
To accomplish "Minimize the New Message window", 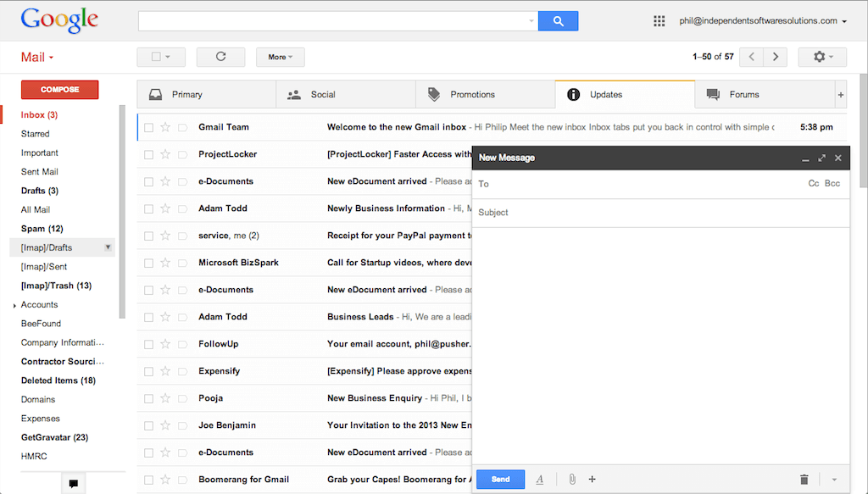I will pyautogui.click(x=805, y=158).
